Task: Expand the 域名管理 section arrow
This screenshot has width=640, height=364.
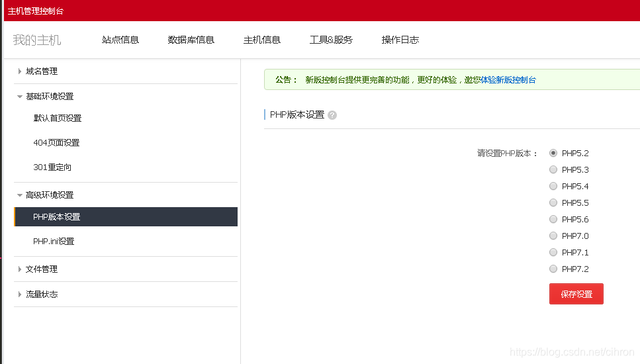Action: point(20,71)
